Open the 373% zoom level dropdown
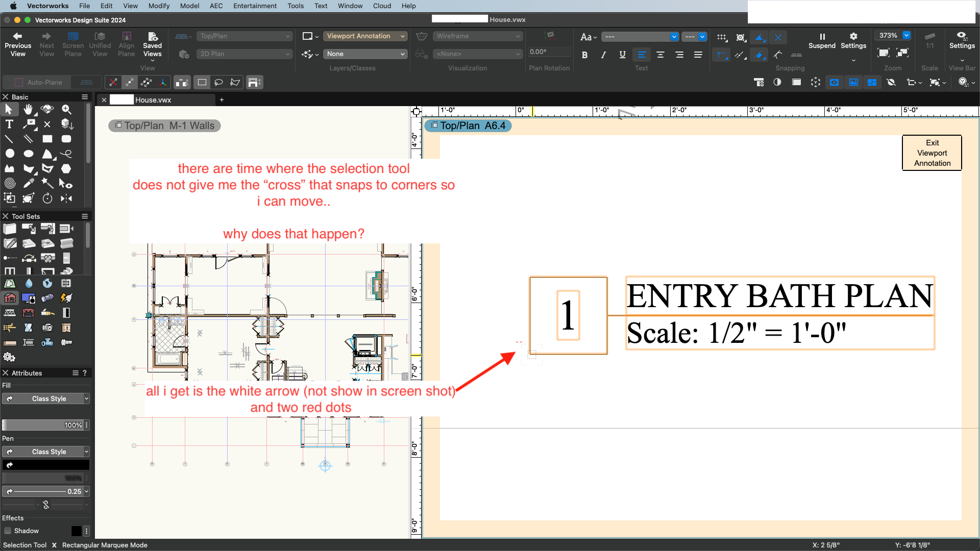Screen dimensions: 980x551 [906, 36]
